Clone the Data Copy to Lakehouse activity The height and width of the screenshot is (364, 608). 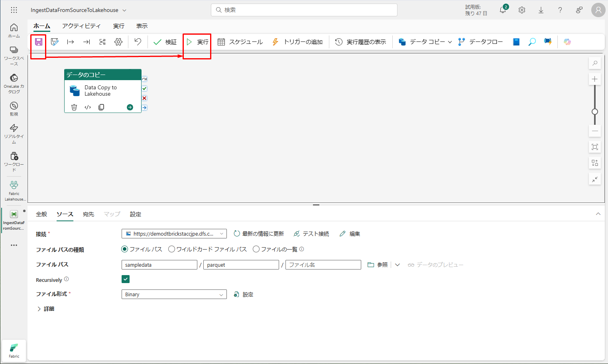pos(101,107)
